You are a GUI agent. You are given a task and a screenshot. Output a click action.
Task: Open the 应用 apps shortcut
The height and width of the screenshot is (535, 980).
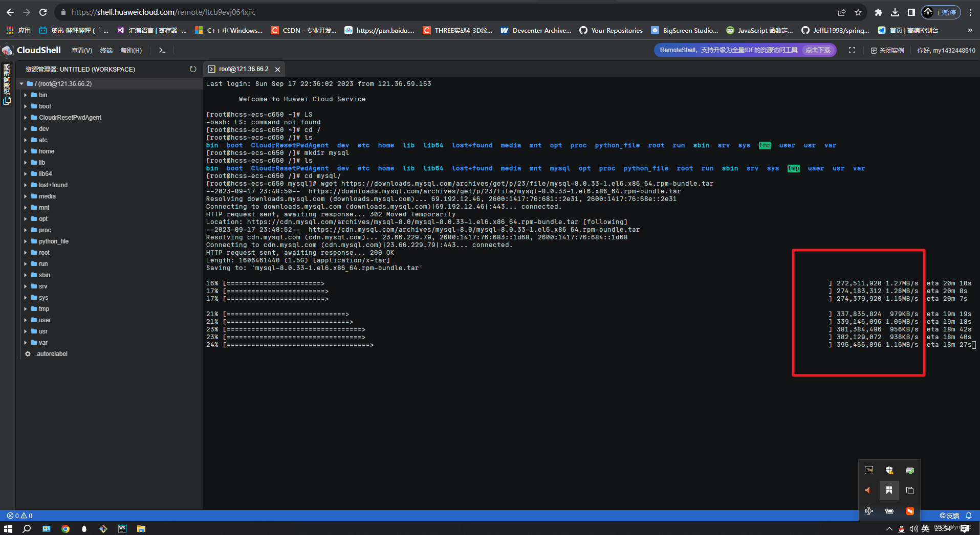point(18,30)
